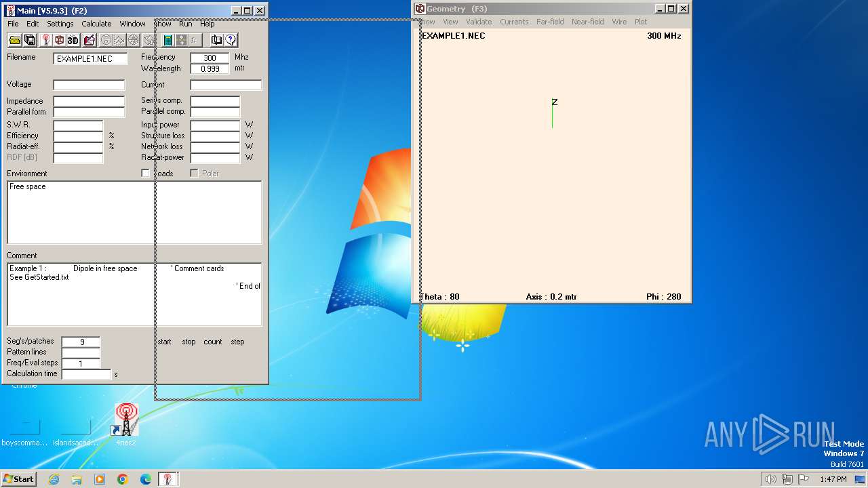Click the brown wireframe cube geometry icon
This screenshot has height=488, width=868.
59,40
